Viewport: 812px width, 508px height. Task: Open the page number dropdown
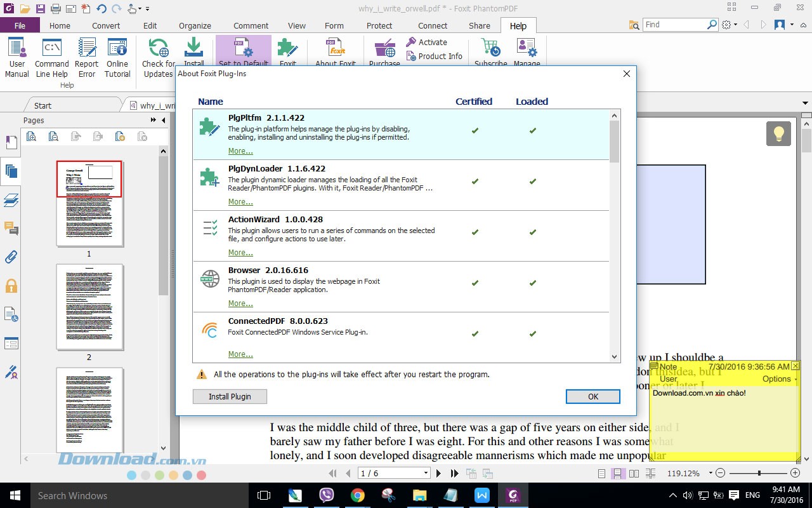pyautogui.click(x=426, y=474)
